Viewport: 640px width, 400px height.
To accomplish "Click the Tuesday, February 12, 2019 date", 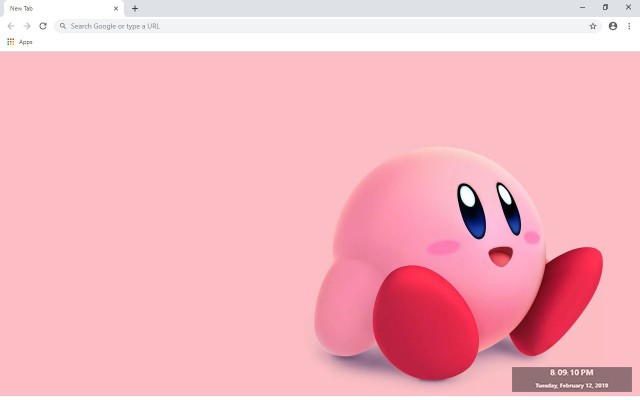I will (571, 385).
